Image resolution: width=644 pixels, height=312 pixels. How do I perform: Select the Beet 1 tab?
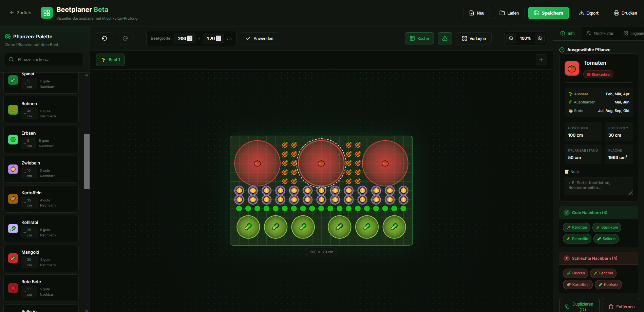[x=110, y=60]
